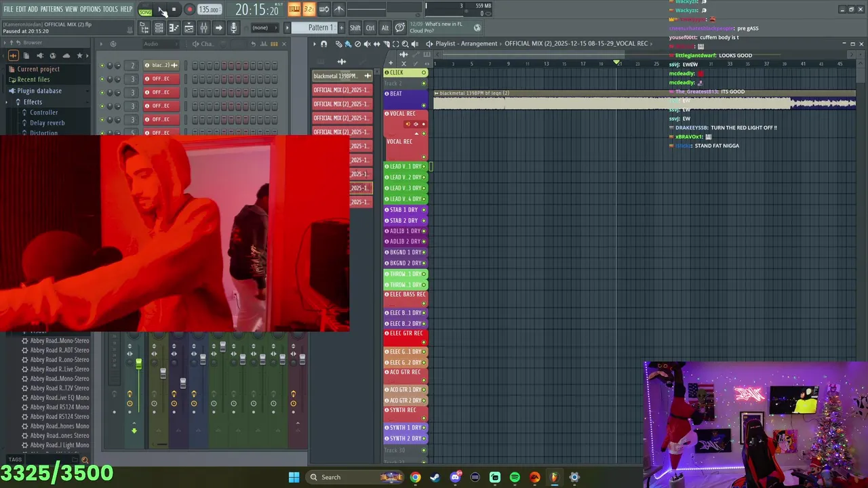Open the ADD menu

33,9
